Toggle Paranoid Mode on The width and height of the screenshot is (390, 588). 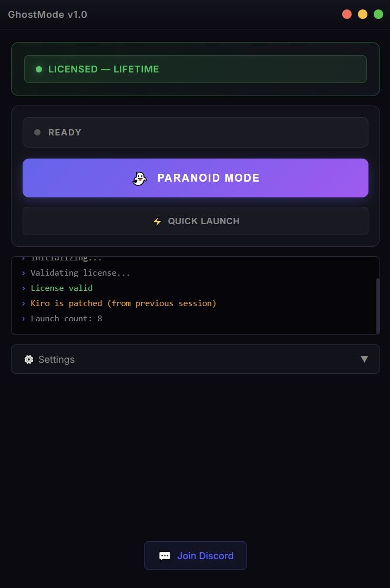pyautogui.click(x=195, y=178)
